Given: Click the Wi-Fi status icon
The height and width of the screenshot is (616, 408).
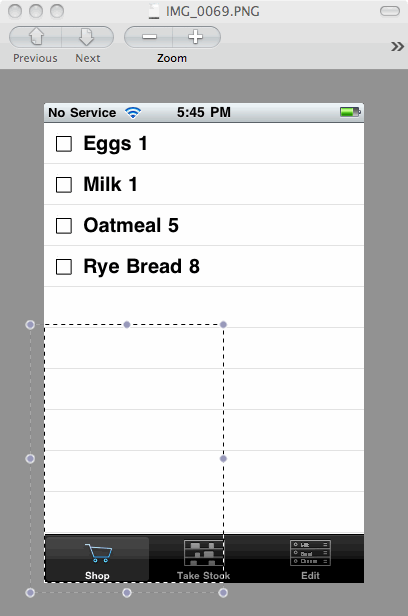Looking at the screenshot, I should click(x=133, y=113).
